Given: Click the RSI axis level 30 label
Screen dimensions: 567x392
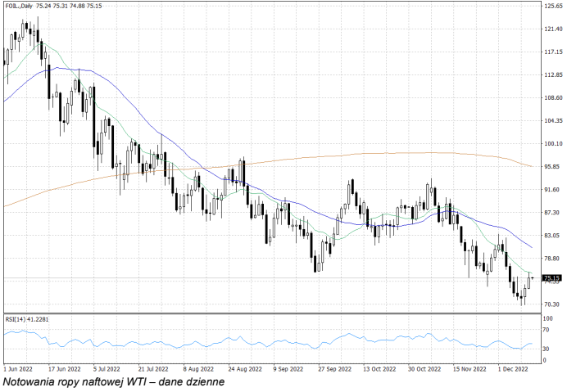Looking at the screenshot, I should tap(547, 349).
